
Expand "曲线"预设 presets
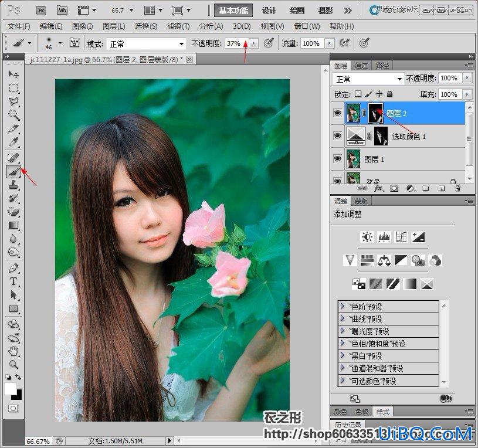(343, 318)
